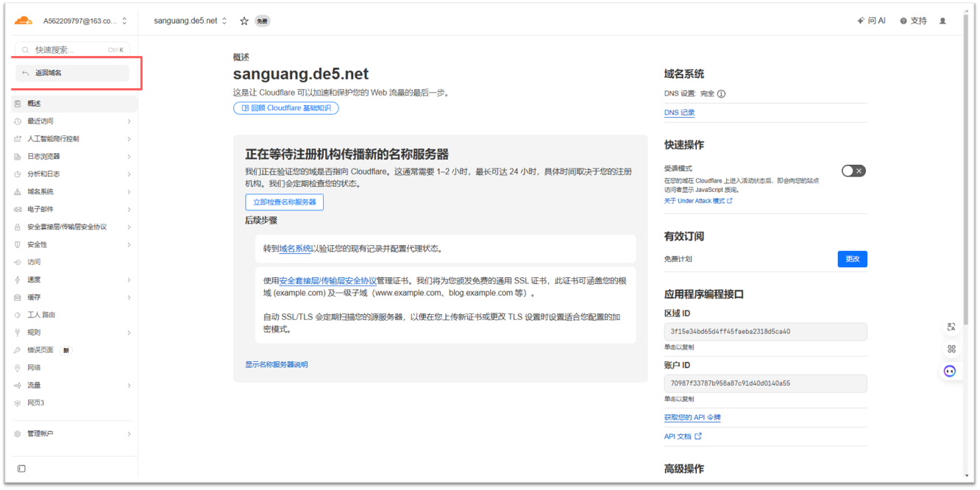
Task: Expand 安全套接层/传输层安全协议 in sidebar
Action: click(x=74, y=227)
